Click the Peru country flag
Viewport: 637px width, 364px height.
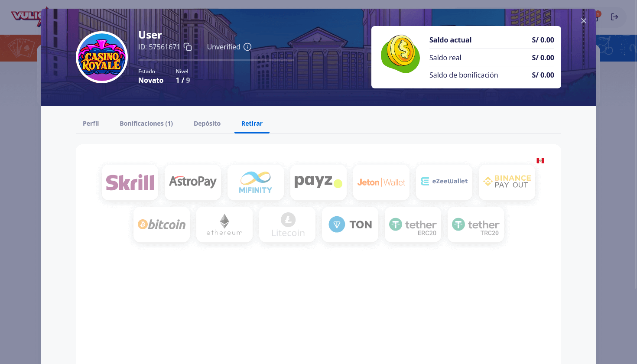540,160
